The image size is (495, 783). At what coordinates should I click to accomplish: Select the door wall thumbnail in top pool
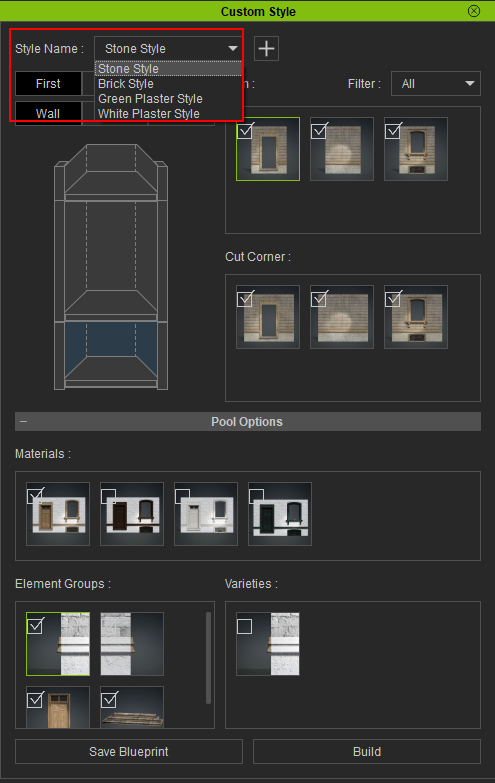[268, 149]
